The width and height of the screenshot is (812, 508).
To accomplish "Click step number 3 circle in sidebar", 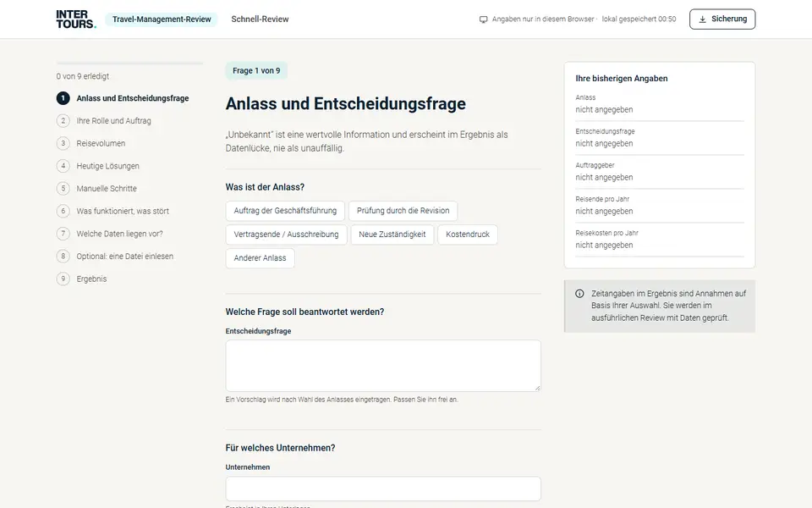I will [x=63, y=143].
